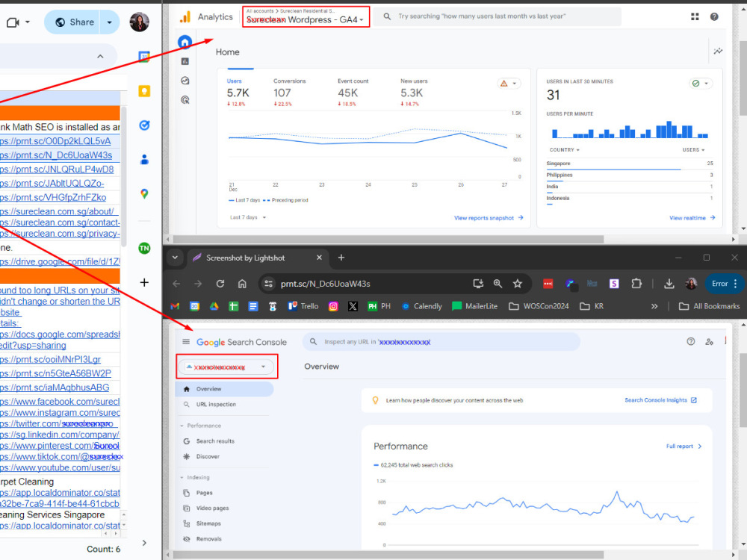Click the View reports snapshot link
The width and height of the screenshot is (747, 560).
(489, 218)
